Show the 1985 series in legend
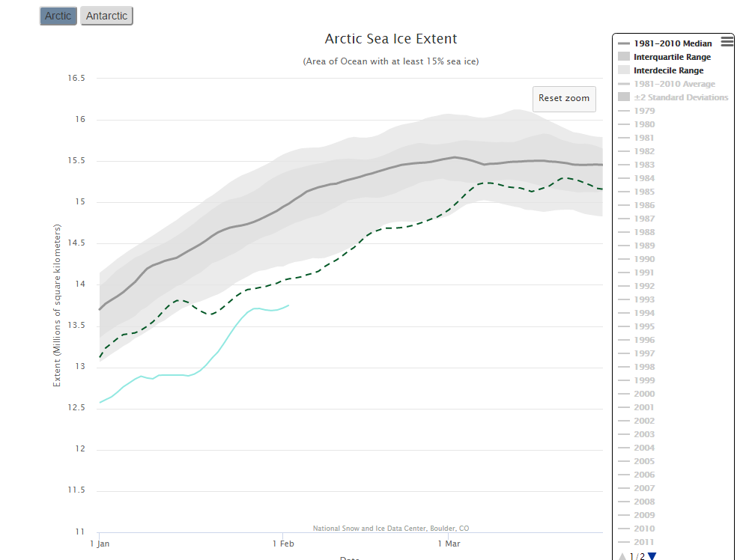 (x=643, y=192)
